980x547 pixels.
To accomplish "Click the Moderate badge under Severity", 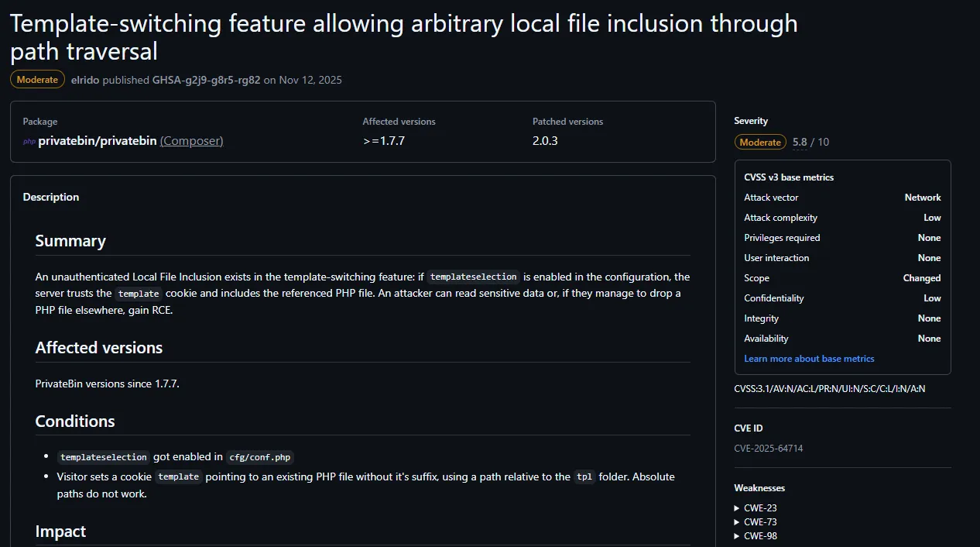I will 760,142.
